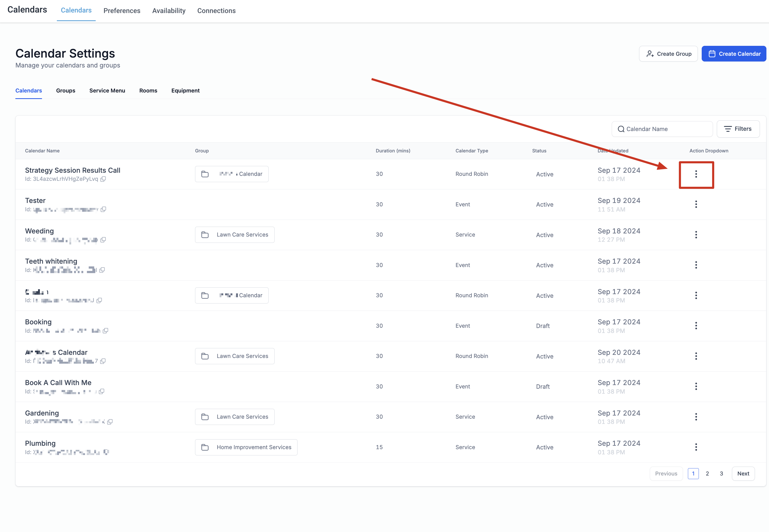
Task: Switch to the Groups tab
Action: point(66,91)
